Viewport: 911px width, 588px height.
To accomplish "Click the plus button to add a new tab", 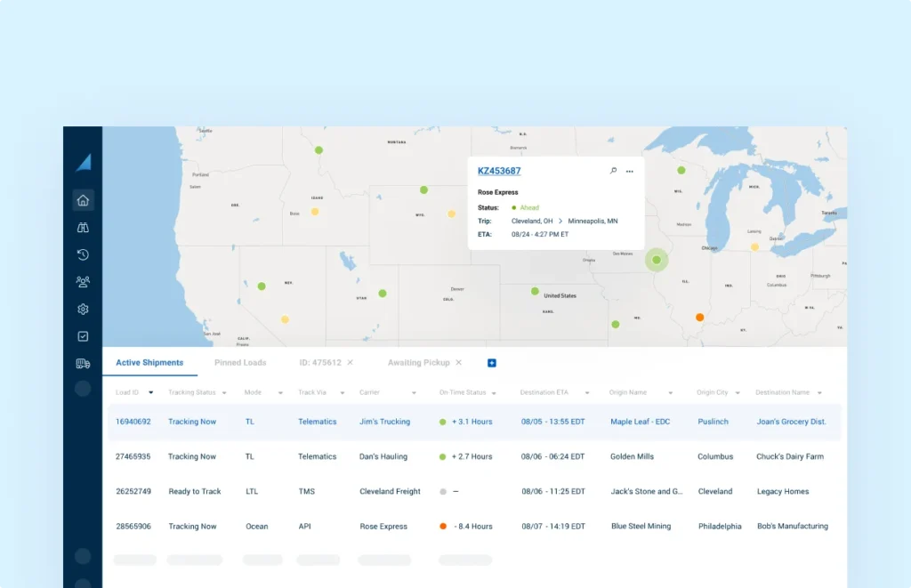I will point(490,362).
